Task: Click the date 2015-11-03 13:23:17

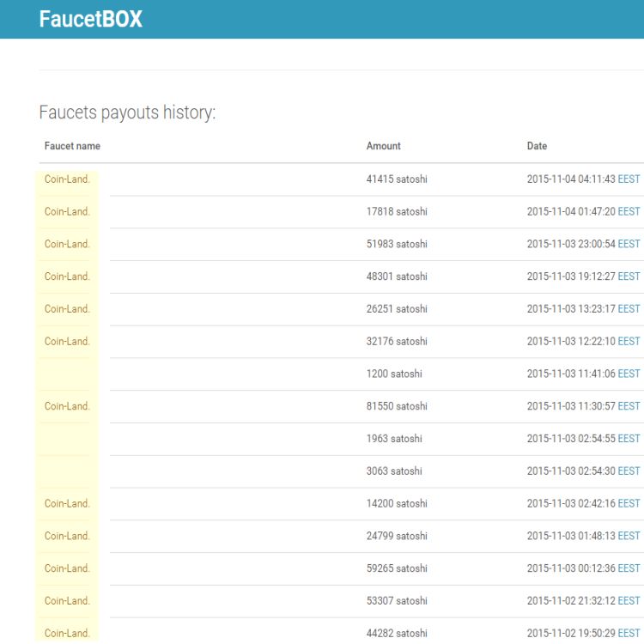Action: (x=571, y=309)
